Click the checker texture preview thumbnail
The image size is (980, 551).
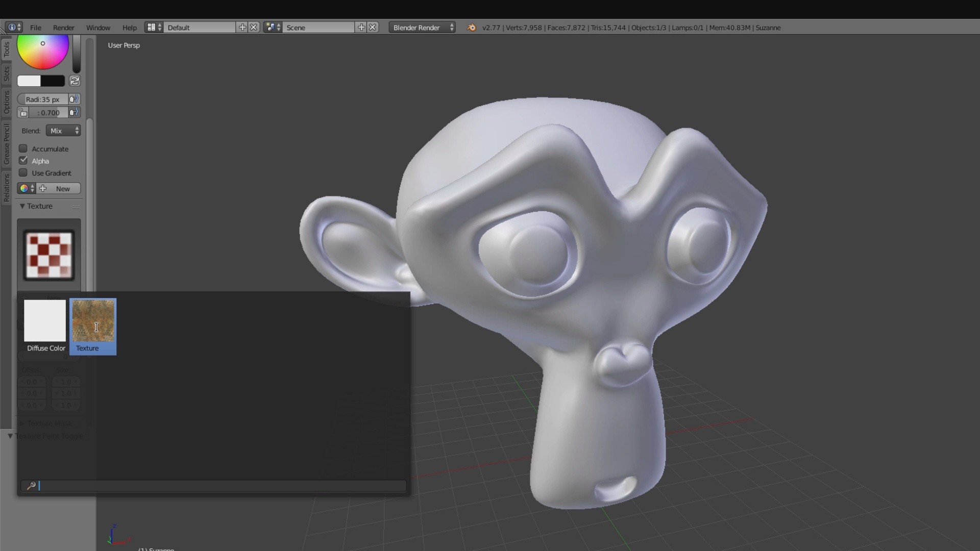coord(49,255)
